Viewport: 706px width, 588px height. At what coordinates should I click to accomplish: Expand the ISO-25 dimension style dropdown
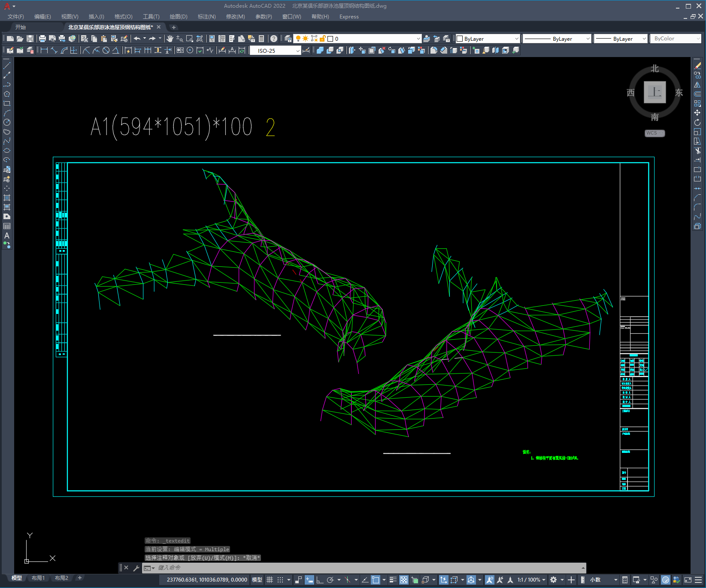(297, 51)
